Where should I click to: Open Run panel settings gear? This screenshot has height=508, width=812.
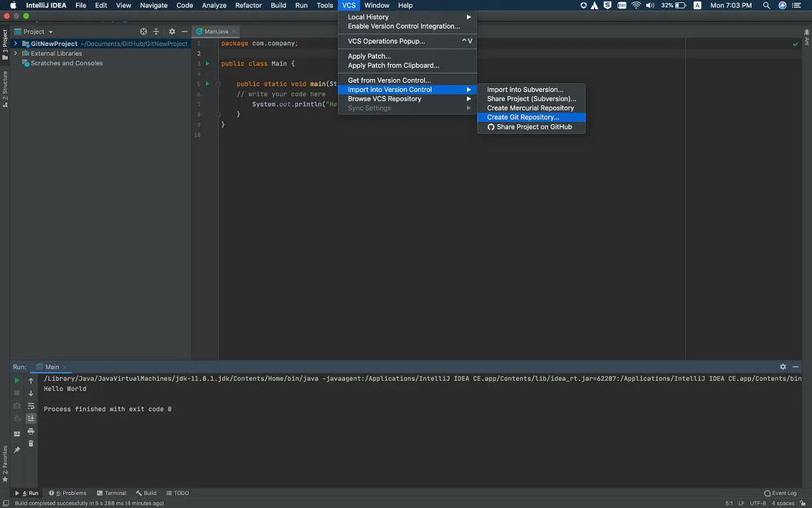783,367
